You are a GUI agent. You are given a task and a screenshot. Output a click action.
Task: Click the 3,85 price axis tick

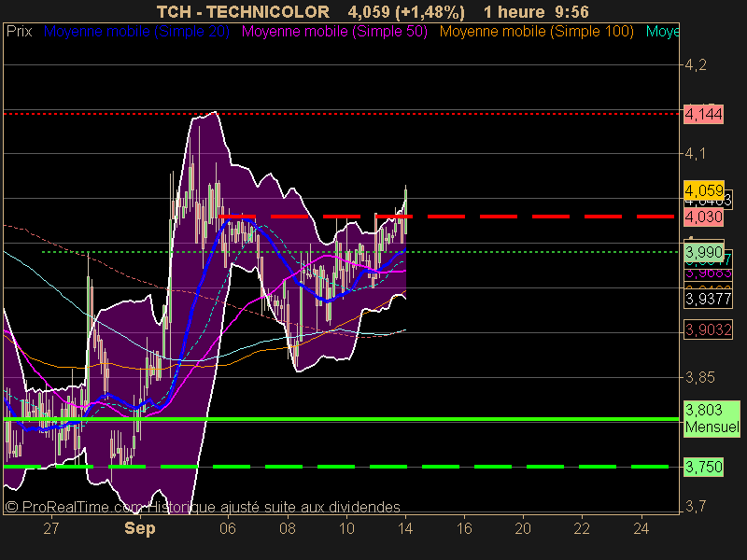pyautogui.click(x=699, y=378)
